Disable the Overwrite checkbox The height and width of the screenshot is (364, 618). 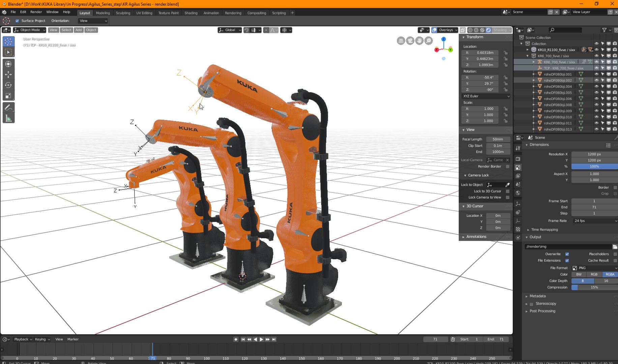coord(567,254)
